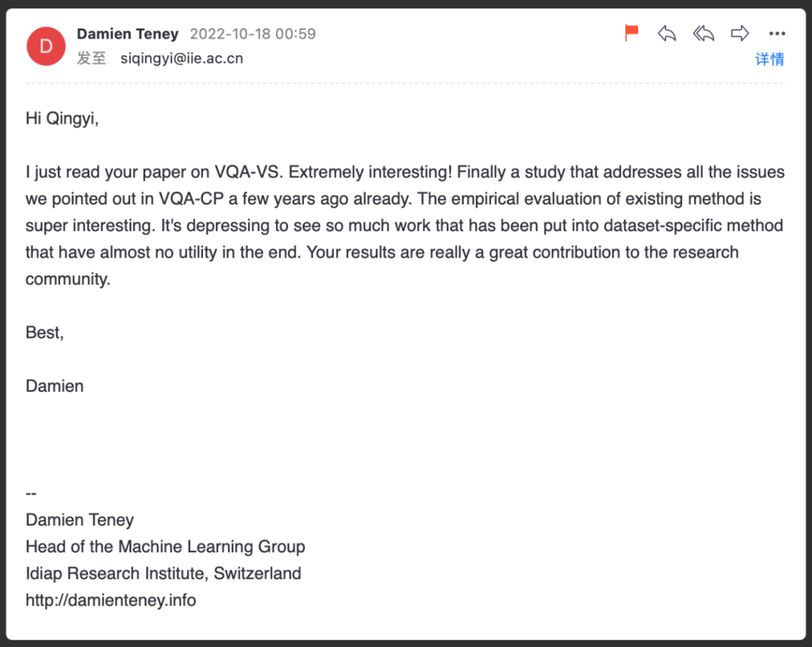Open the three-dot more options menu
The image size is (812, 647).
(777, 33)
